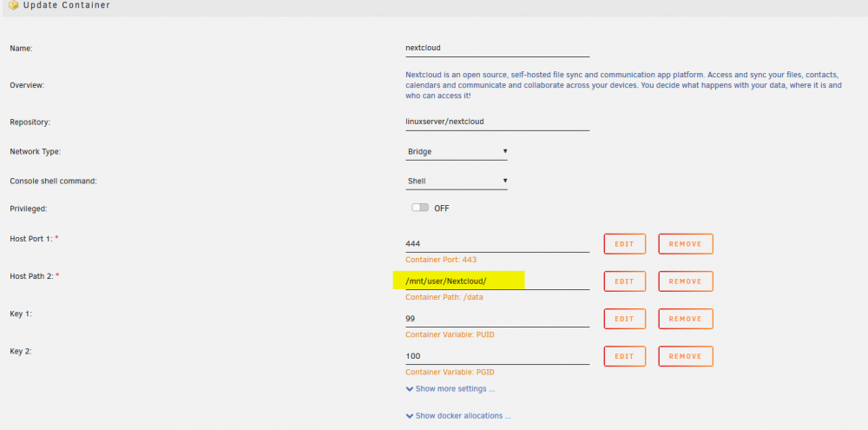Remove the Host Path 2 entry
This screenshot has height=430, width=868.
[x=686, y=281]
